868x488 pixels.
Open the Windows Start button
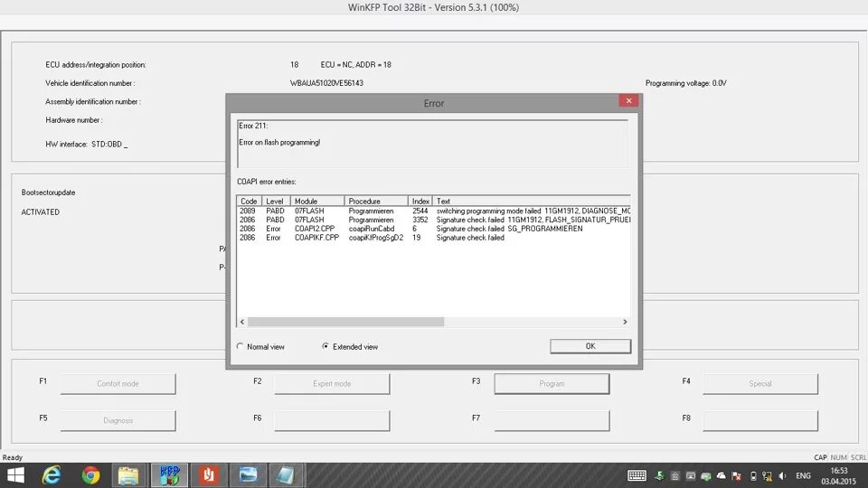16,475
